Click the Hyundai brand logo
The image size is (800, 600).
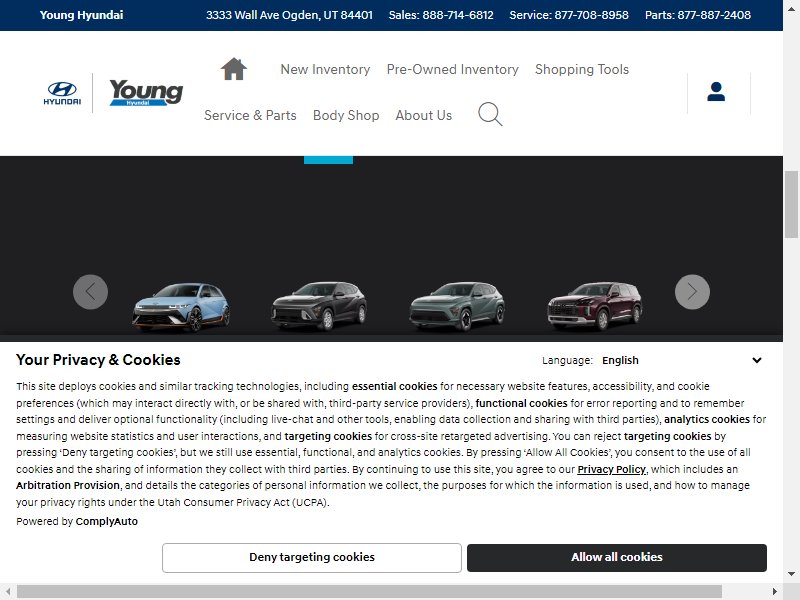(x=62, y=93)
